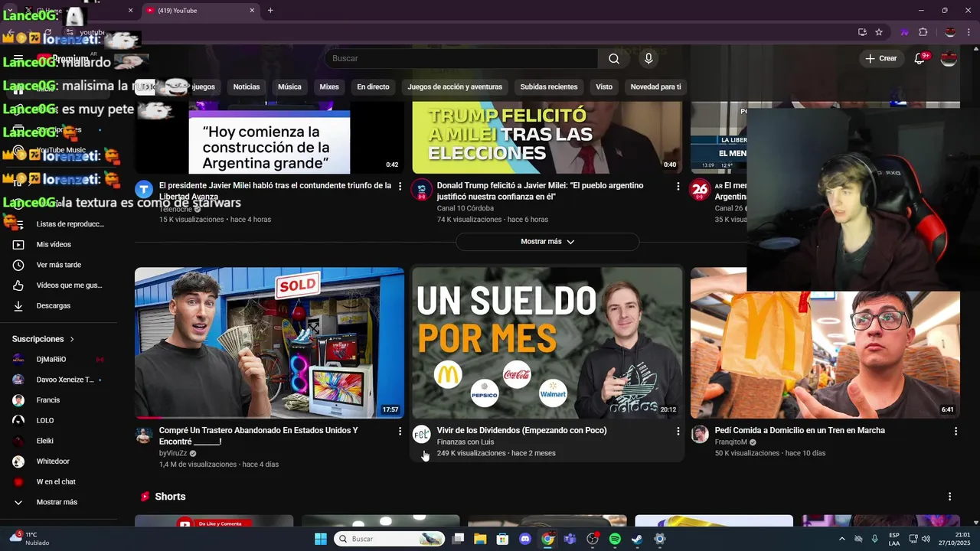Click FranqitoM channel avatar

point(700,435)
